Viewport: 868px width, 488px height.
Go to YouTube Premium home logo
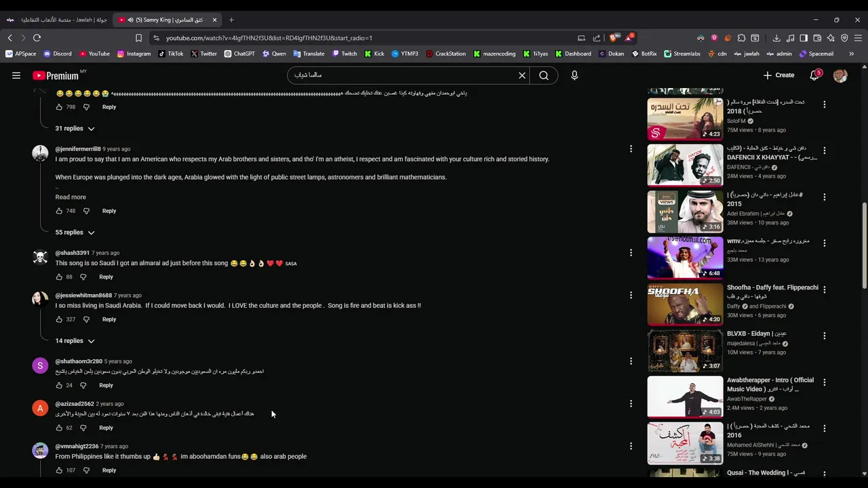55,76
